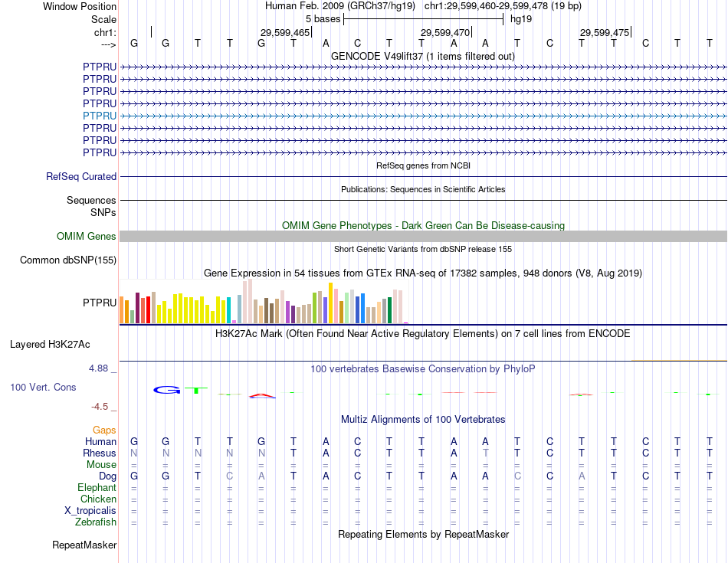This screenshot has width=728, height=563.
Task: Click the large blue G conservation logo
Action: (167, 391)
